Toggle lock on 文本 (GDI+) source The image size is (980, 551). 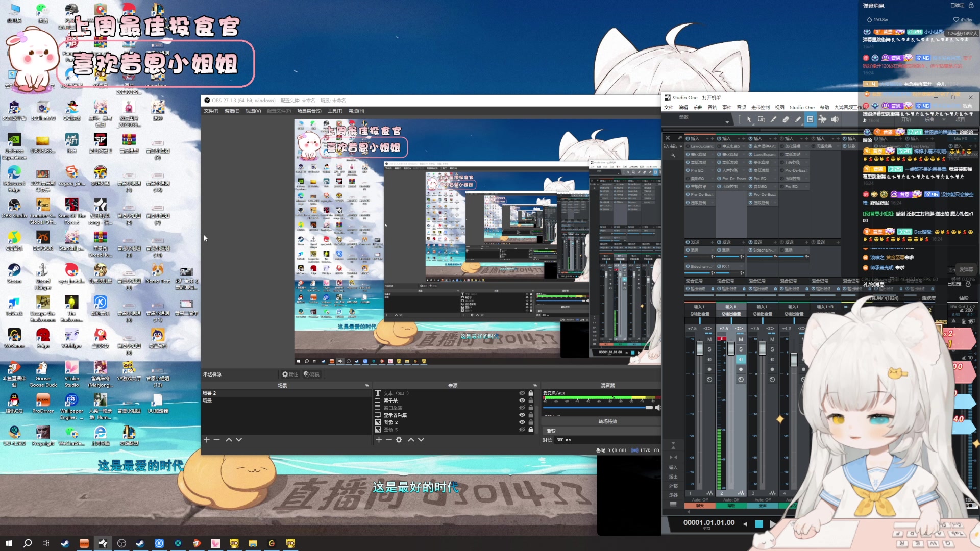point(531,393)
